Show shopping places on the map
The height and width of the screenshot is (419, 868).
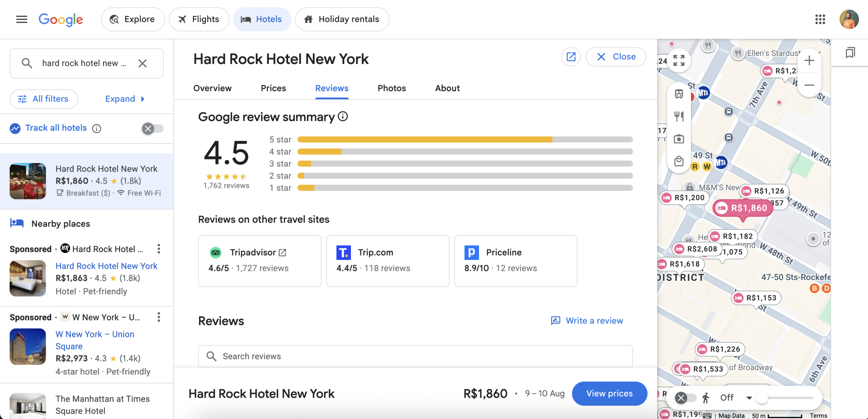click(x=679, y=161)
